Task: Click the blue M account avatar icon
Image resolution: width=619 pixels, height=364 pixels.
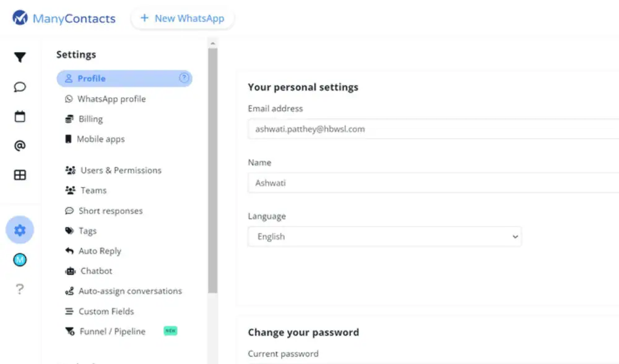Action: (20, 260)
